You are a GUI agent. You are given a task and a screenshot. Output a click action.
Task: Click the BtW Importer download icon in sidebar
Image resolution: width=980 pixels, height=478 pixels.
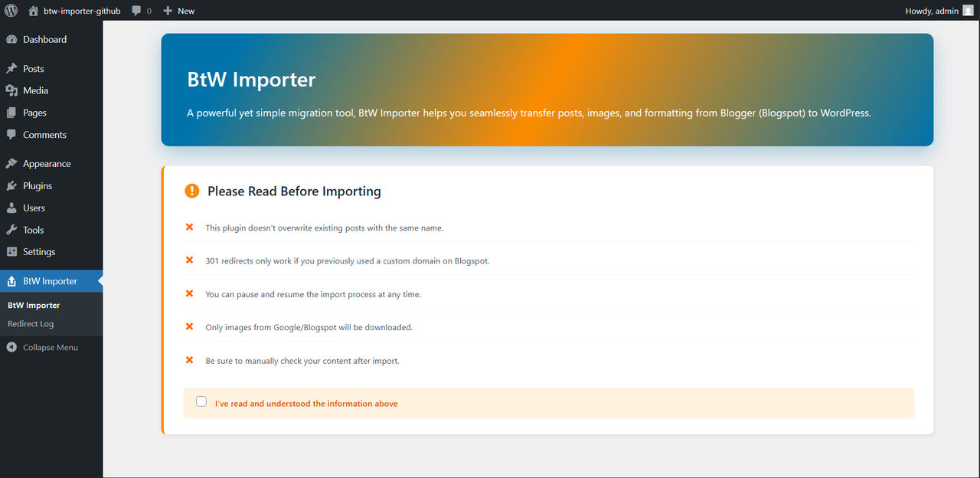pyautogui.click(x=11, y=280)
